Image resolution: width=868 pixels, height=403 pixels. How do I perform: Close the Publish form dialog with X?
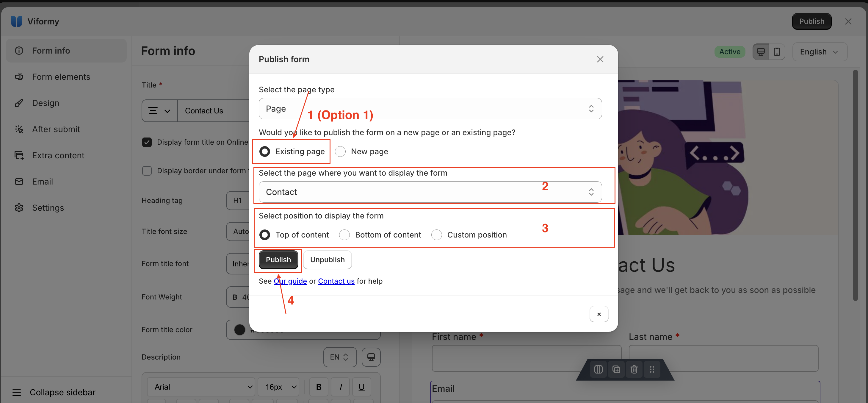[x=600, y=59]
